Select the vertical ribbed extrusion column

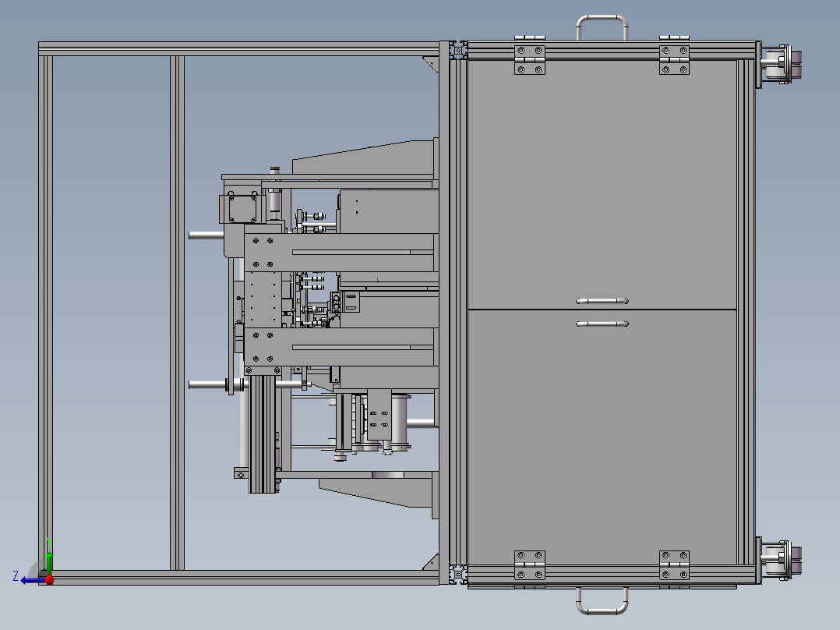[263, 434]
